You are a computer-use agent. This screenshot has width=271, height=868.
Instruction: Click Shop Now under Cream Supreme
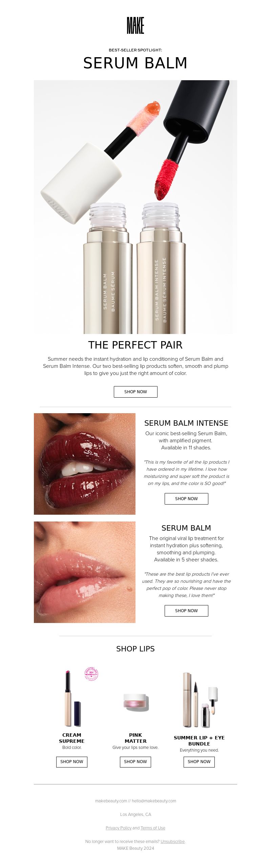pos(72,761)
